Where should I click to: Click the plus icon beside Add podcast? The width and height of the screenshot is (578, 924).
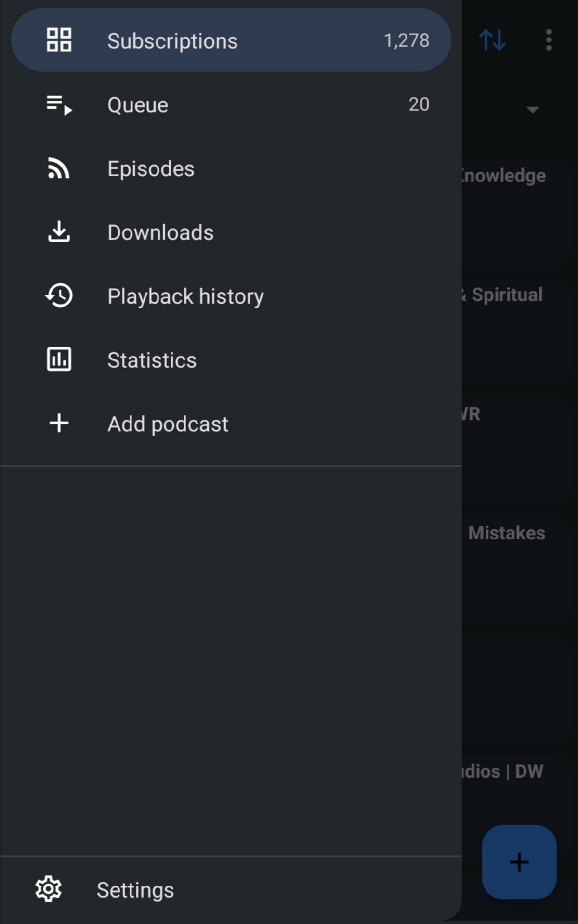pos(59,423)
